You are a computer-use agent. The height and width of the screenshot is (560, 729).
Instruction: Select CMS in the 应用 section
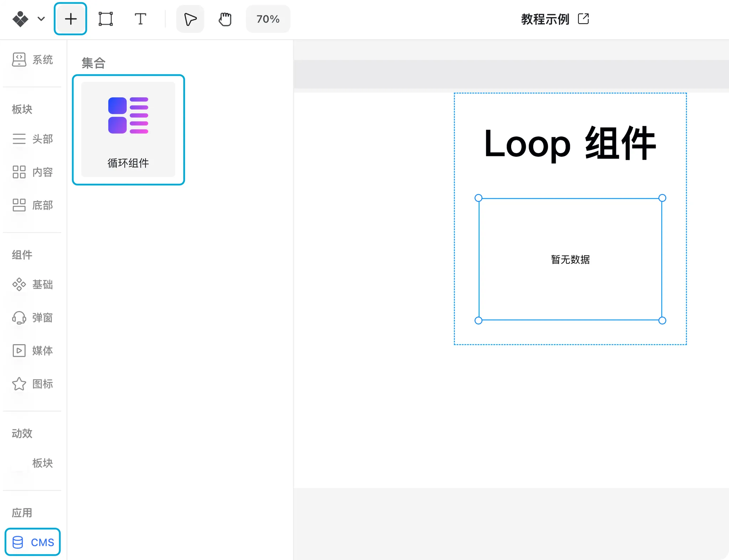33,542
